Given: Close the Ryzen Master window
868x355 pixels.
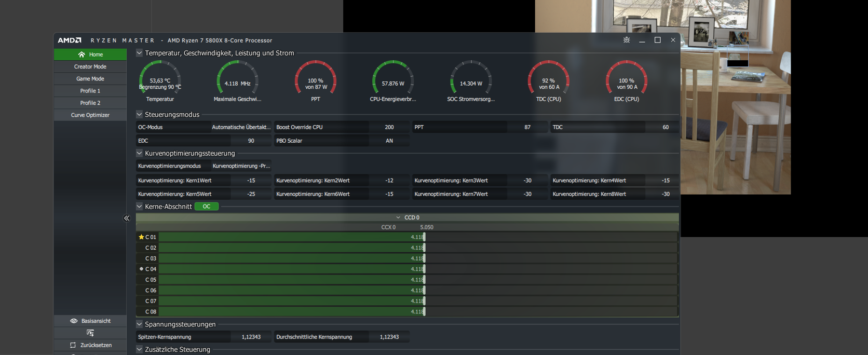Looking at the screenshot, I should pos(673,40).
